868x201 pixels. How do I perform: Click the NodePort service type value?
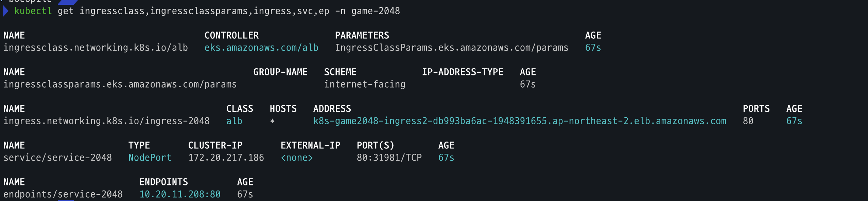(150, 158)
